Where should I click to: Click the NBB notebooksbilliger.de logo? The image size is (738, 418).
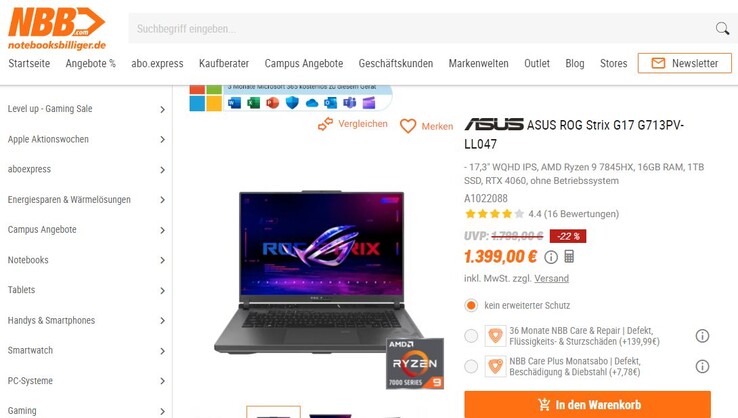pos(56,28)
